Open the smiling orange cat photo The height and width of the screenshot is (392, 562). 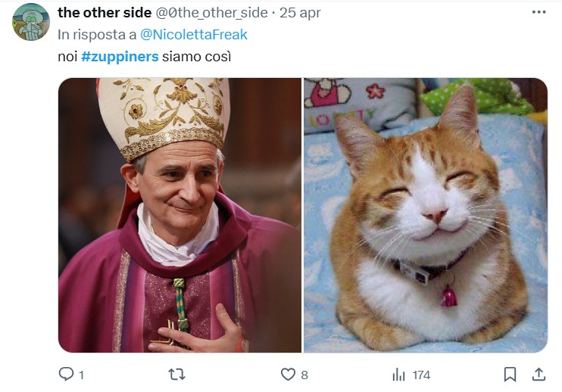click(x=425, y=216)
